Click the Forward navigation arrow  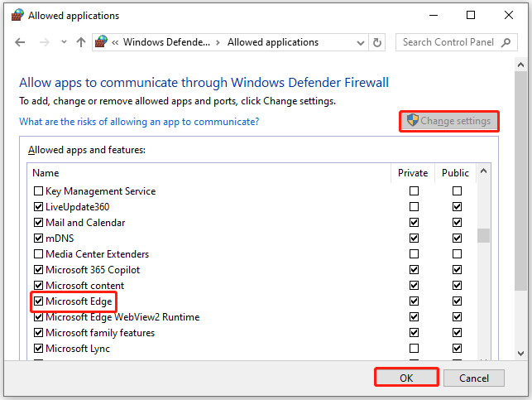click(x=45, y=42)
